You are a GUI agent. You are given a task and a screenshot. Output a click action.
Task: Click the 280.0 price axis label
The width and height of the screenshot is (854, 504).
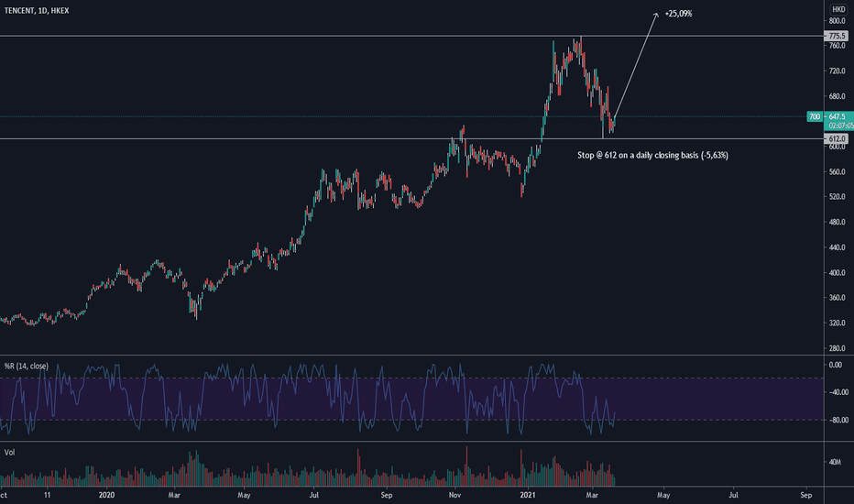(838, 348)
